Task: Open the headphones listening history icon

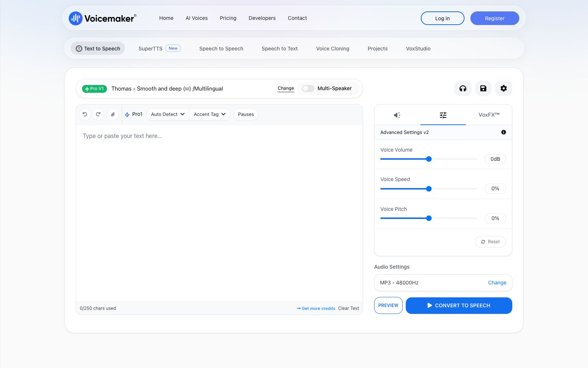Action: [x=463, y=88]
